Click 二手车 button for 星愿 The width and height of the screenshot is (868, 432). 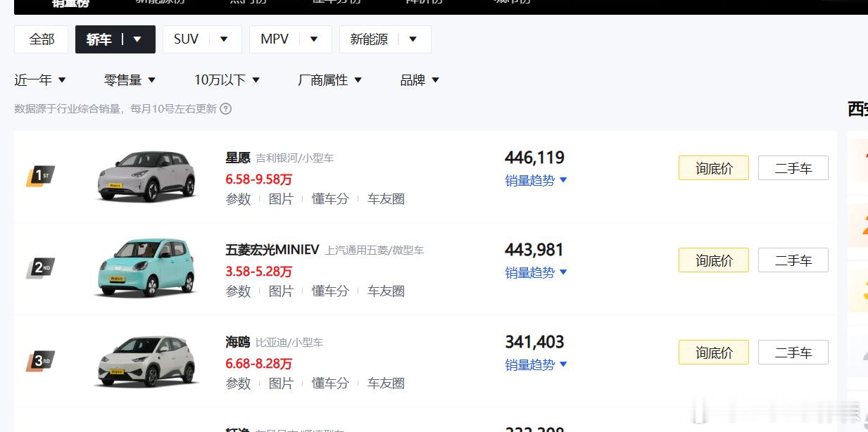(793, 168)
